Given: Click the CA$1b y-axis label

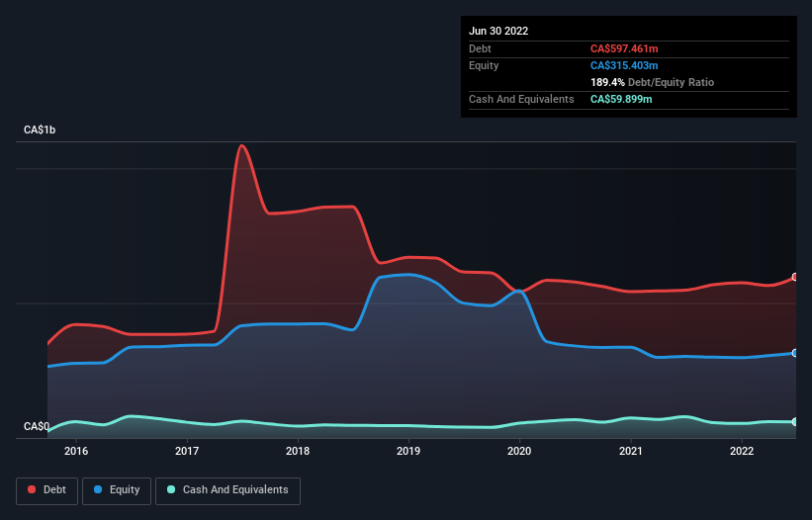Looking at the screenshot, I should coord(40,130).
